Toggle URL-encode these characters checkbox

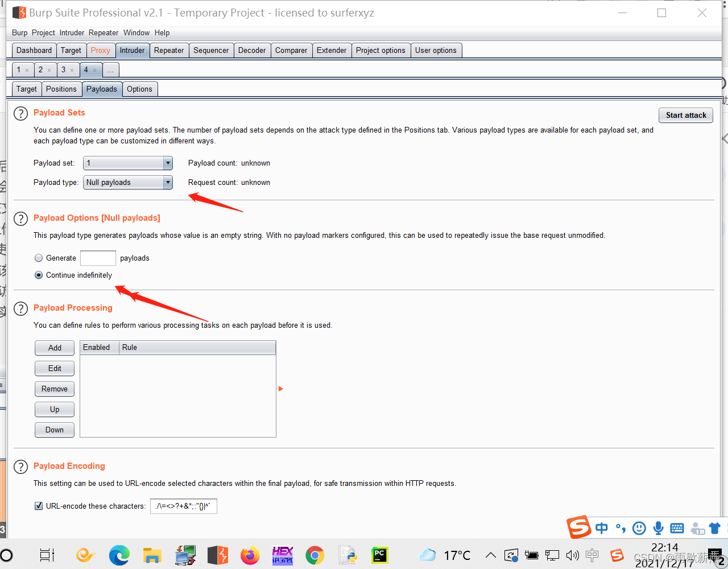(39, 506)
